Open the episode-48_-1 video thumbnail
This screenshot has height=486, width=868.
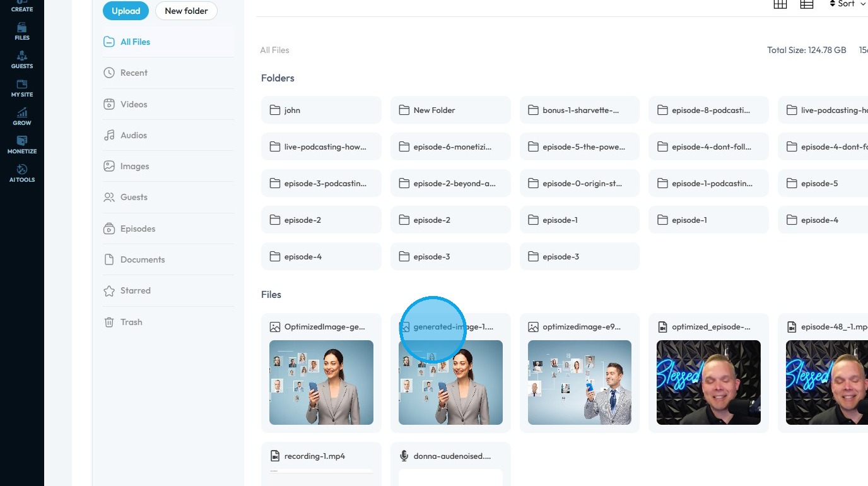827,382
